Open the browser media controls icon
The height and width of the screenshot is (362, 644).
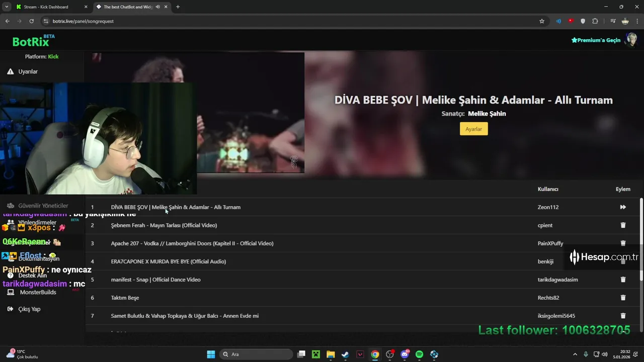click(x=613, y=21)
